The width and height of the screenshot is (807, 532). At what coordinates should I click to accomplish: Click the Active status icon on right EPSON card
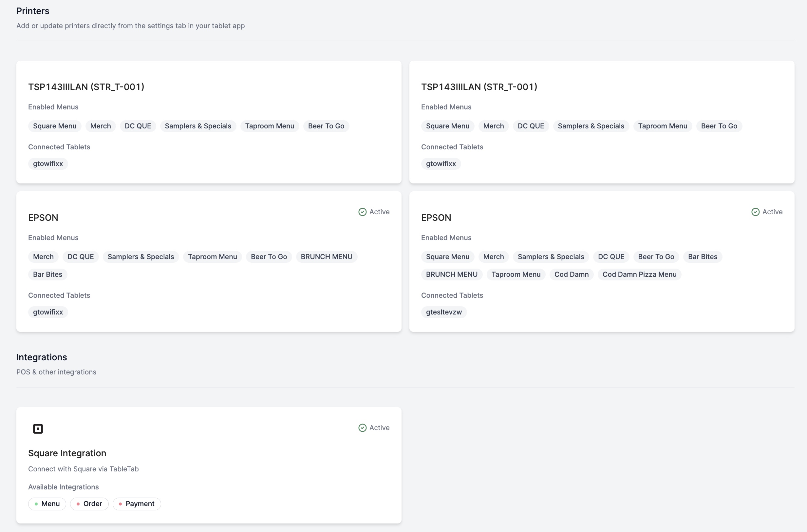coord(755,212)
